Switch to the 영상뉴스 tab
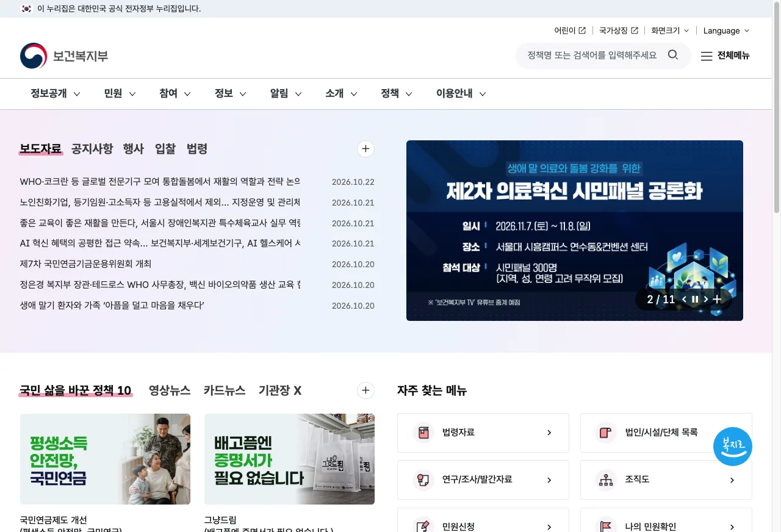Screen dimensions: 781x532 coord(170,390)
